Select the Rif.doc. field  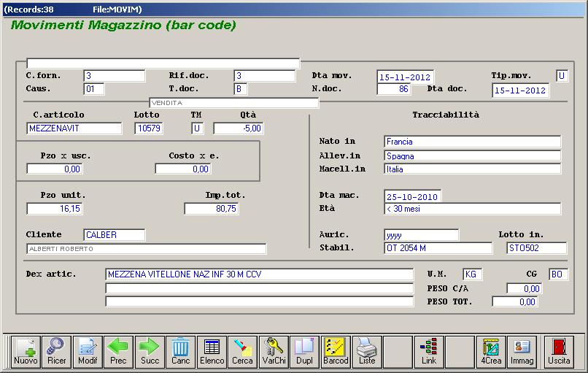264,76
